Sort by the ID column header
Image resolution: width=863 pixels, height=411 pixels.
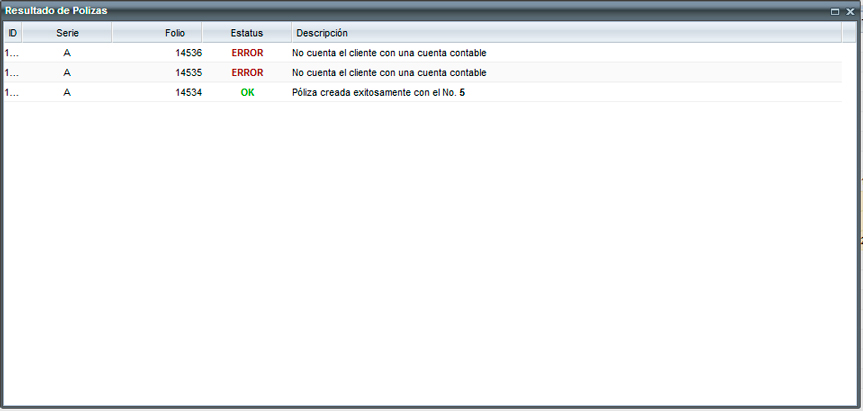coord(13,33)
